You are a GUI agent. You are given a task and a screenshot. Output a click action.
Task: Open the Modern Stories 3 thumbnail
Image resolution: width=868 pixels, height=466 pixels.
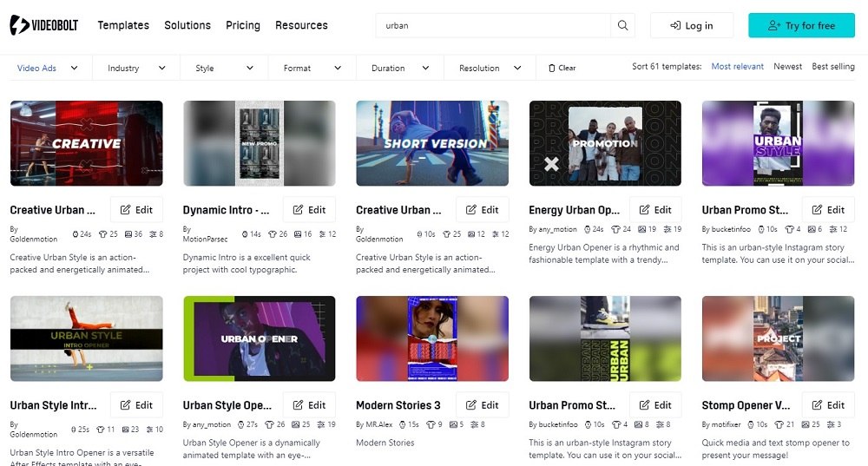[432, 338]
